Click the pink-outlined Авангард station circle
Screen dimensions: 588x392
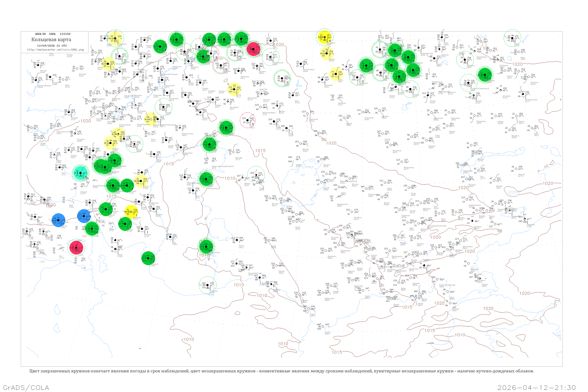(221, 65)
